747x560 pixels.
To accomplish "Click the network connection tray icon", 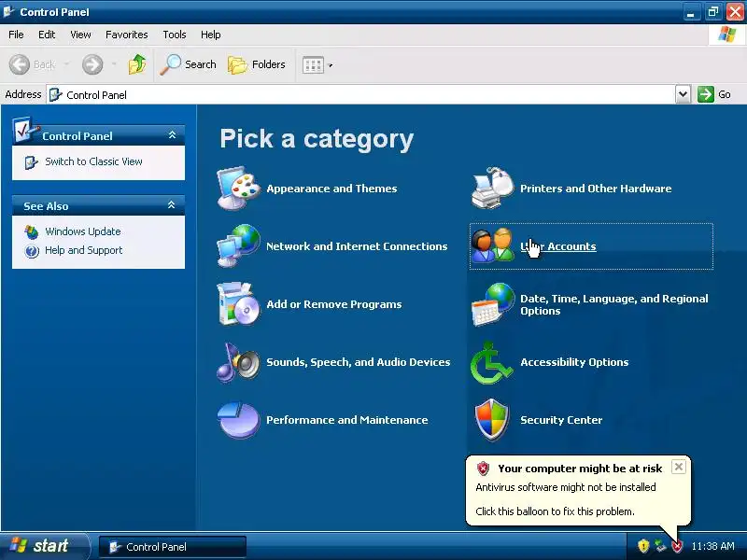I will click(660, 546).
